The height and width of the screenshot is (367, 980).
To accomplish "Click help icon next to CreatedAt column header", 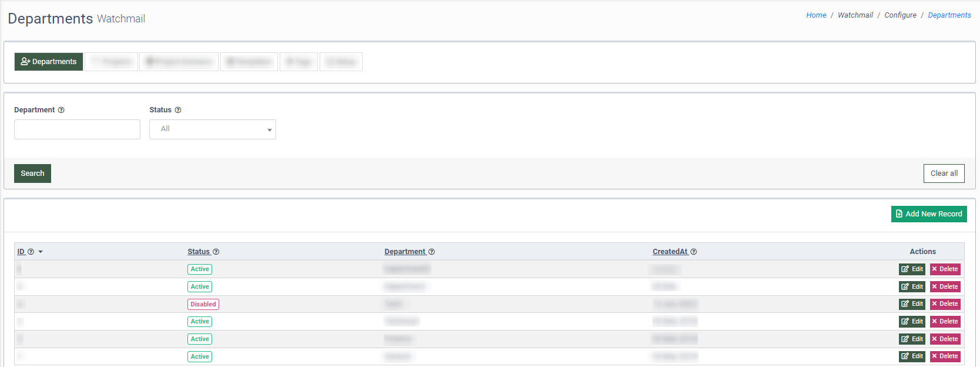I will (x=694, y=252).
